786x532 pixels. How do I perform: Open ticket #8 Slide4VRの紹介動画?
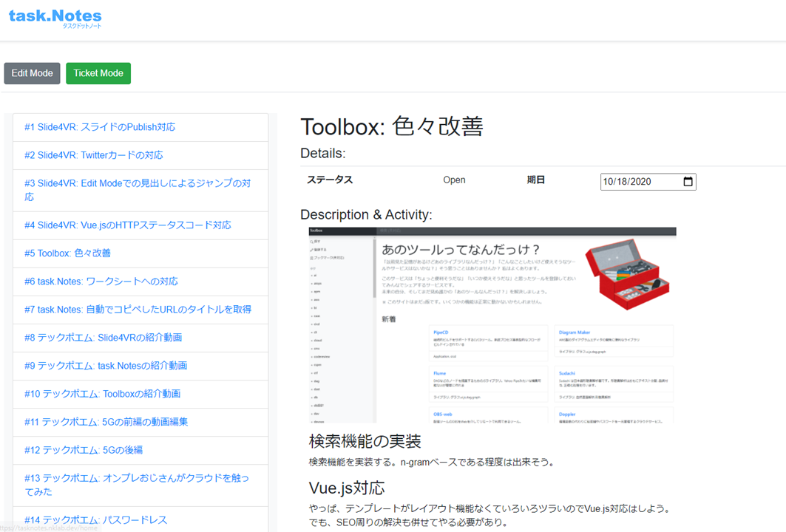point(140,338)
